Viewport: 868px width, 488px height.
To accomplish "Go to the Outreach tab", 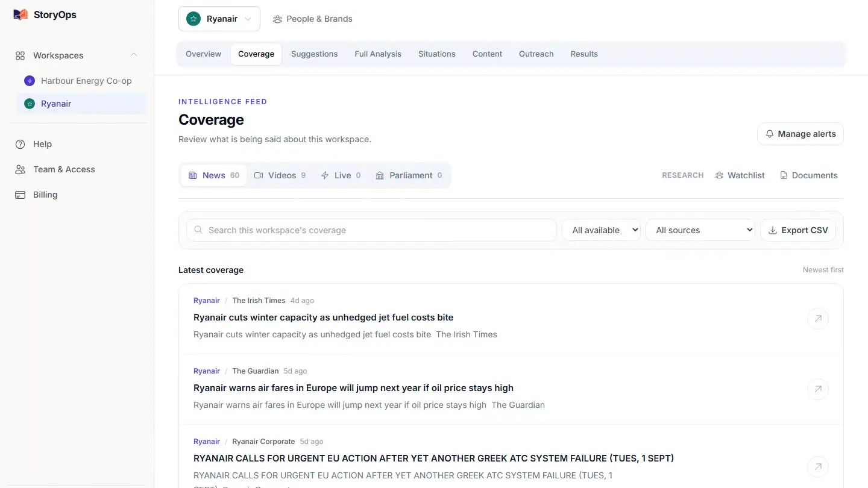I will point(536,54).
